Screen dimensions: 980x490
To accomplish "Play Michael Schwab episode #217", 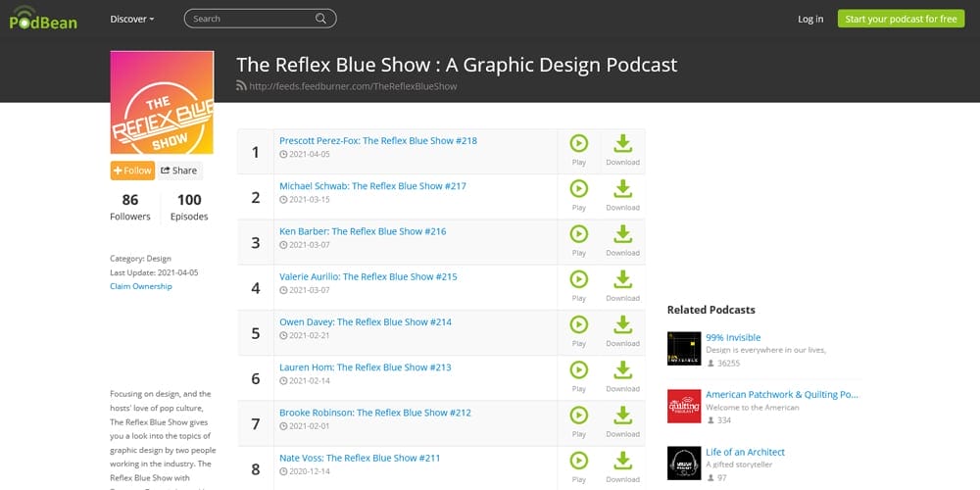I will [579, 195].
